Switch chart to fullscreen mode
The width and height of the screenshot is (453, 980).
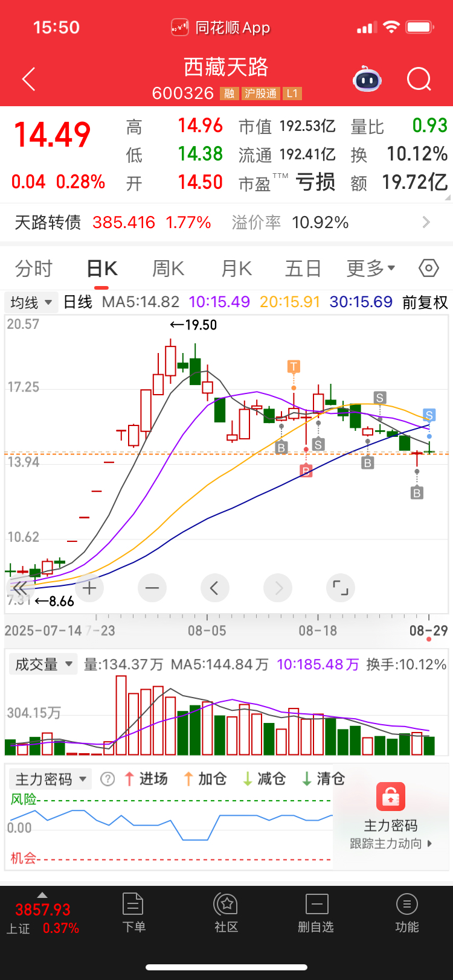coord(341,588)
